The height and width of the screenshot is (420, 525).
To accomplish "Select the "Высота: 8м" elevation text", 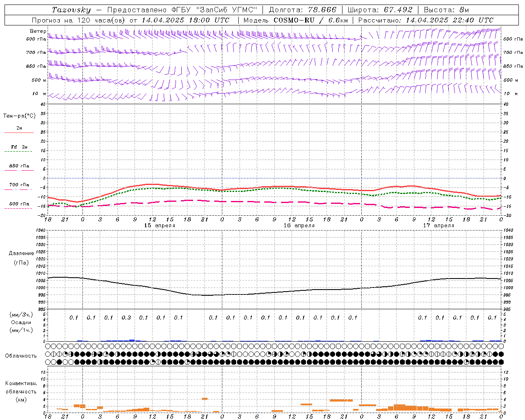I will pos(446,10).
